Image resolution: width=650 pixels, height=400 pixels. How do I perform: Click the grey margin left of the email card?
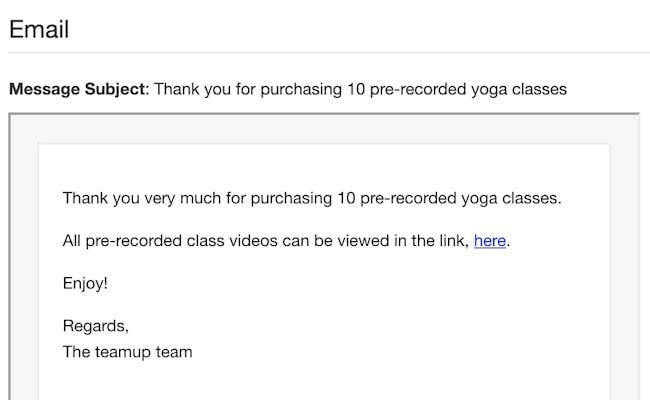click(x=24, y=269)
